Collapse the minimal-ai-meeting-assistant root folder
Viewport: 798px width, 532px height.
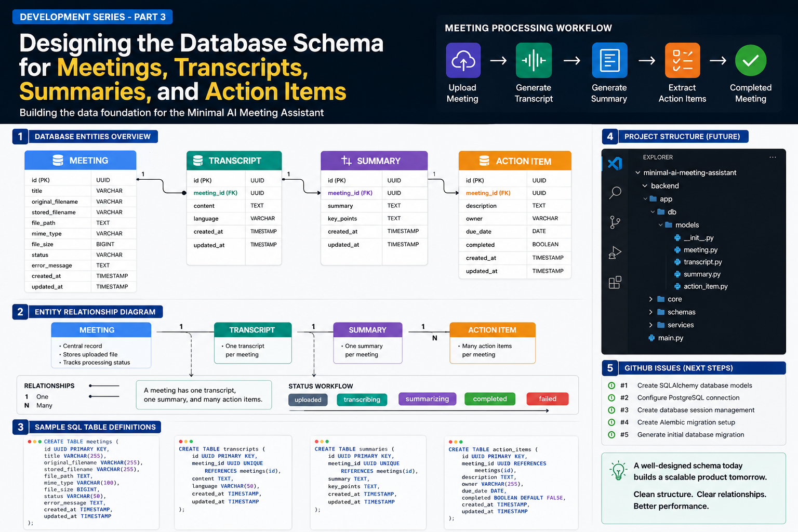point(638,172)
